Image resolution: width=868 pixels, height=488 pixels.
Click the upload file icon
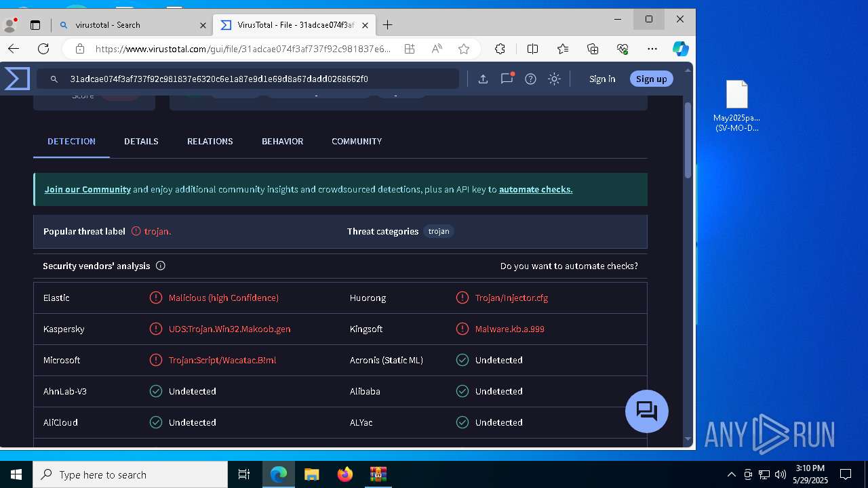click(x=483, y=79)
